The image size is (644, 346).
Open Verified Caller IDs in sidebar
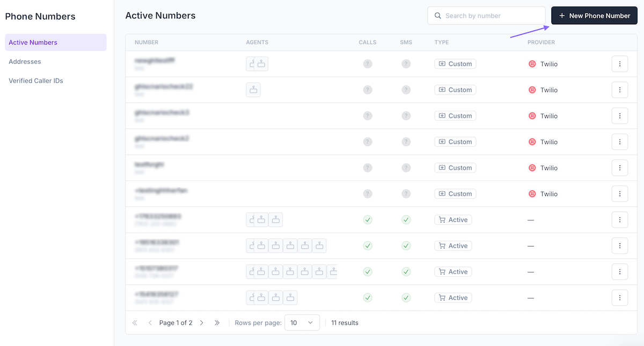click(36, 81)
